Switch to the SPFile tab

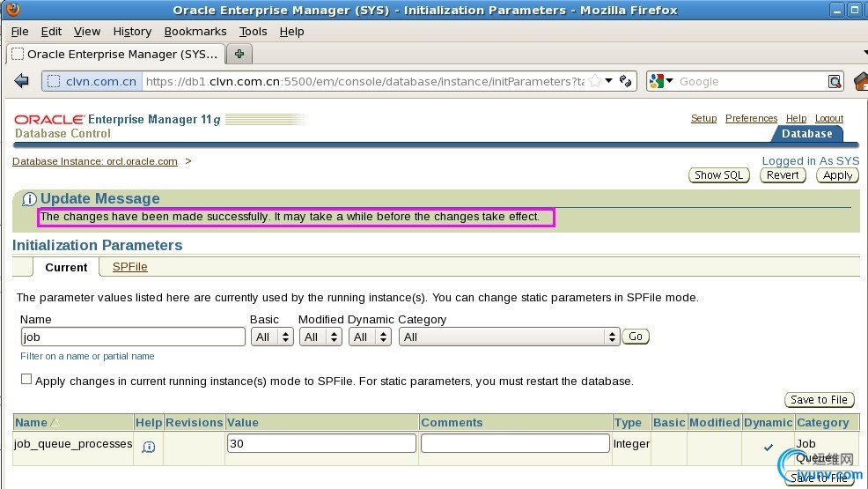tap(130, 267)
